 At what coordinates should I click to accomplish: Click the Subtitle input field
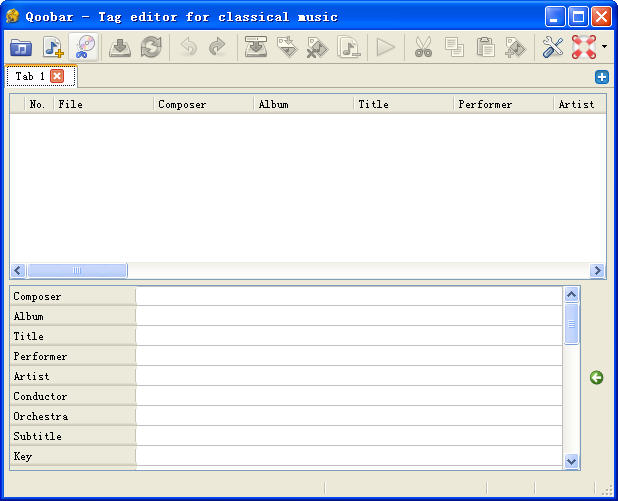349,436
